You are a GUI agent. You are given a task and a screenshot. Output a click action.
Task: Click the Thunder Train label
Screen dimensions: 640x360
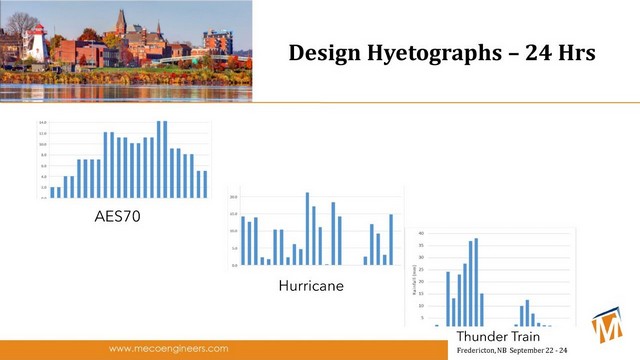498,336
